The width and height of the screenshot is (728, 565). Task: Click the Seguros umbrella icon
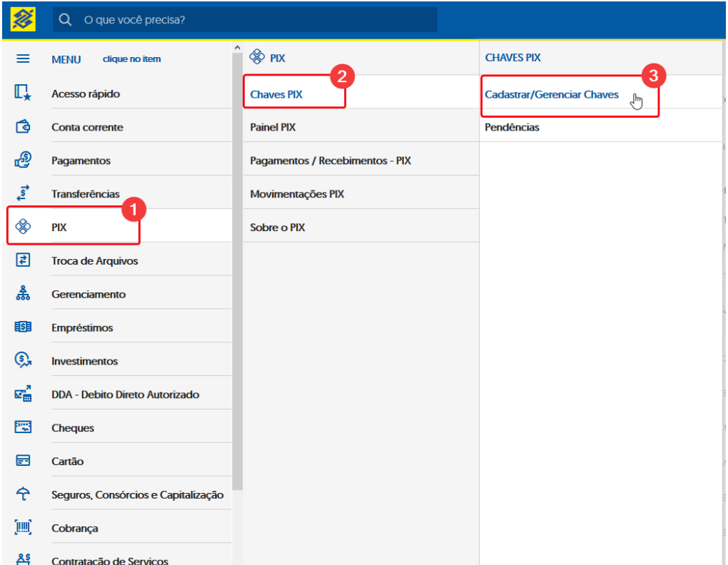pos(23,494)
